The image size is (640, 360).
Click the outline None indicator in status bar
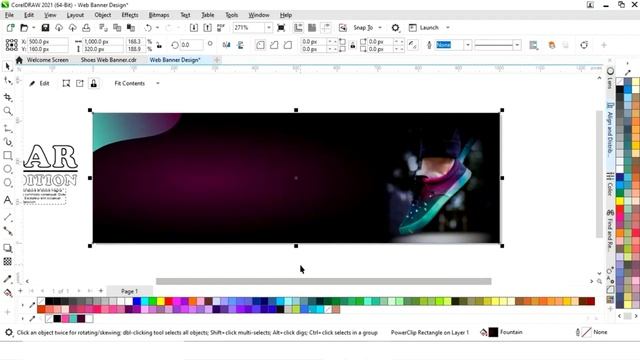point(592,332)
